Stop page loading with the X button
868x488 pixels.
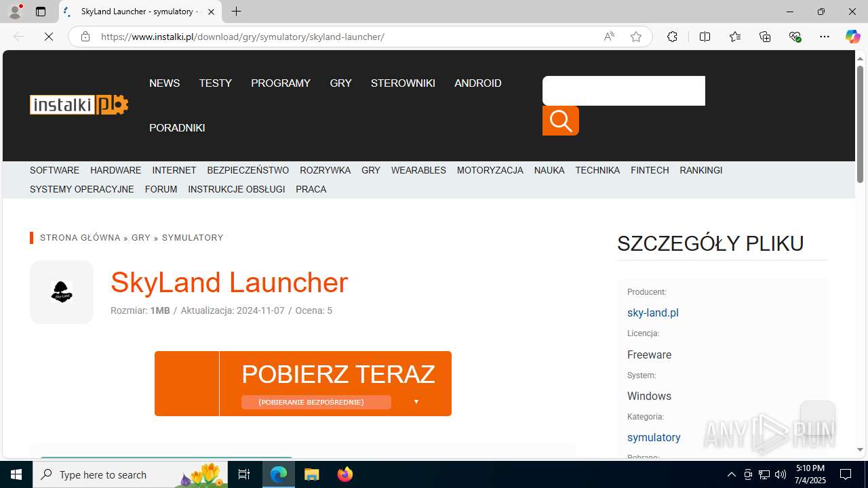[x=49, y=37]
